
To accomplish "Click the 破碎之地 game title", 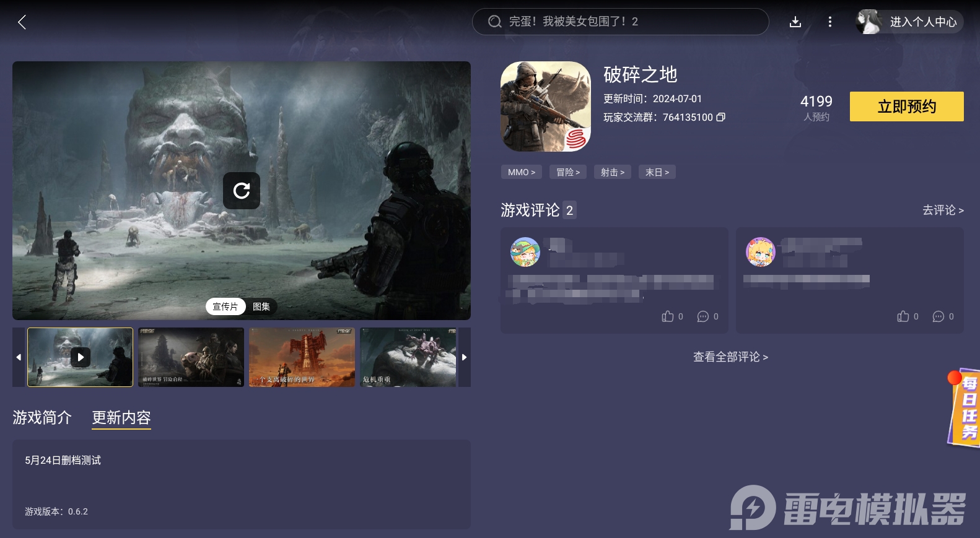I will click(x=641, y=75).
